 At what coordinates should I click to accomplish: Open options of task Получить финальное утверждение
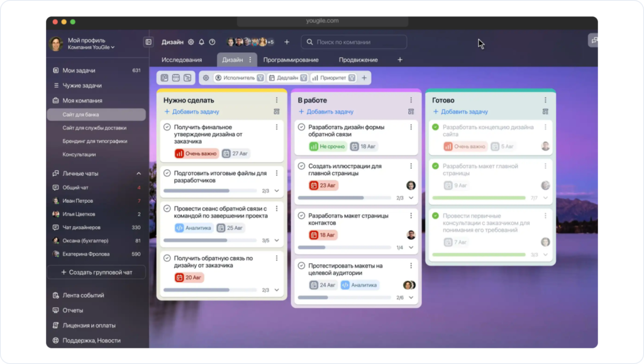point(277,127)
